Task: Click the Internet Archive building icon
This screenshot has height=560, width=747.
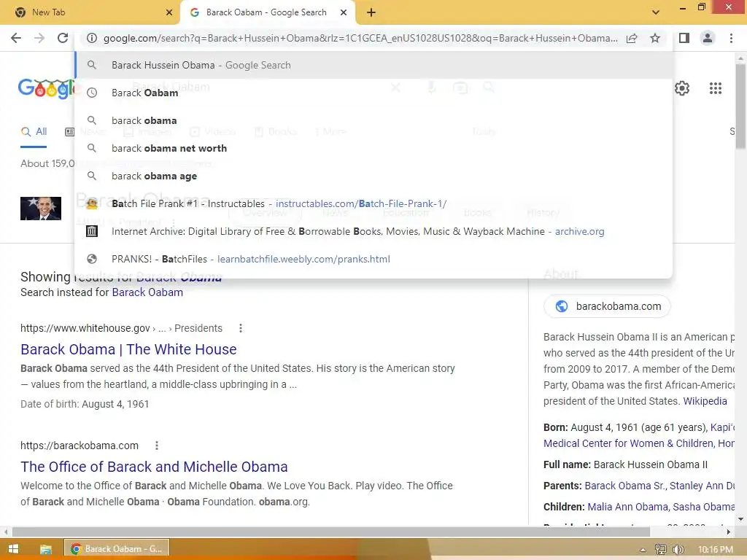Action: tap(91, 231)
